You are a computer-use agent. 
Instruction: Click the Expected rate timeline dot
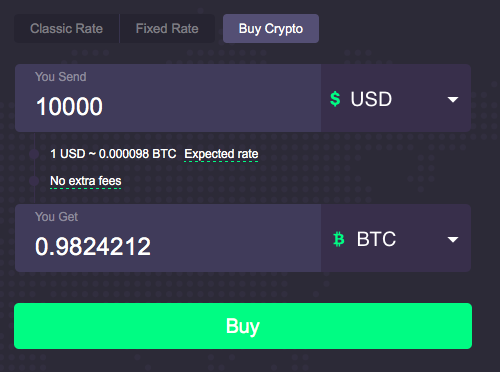(34, 154)
